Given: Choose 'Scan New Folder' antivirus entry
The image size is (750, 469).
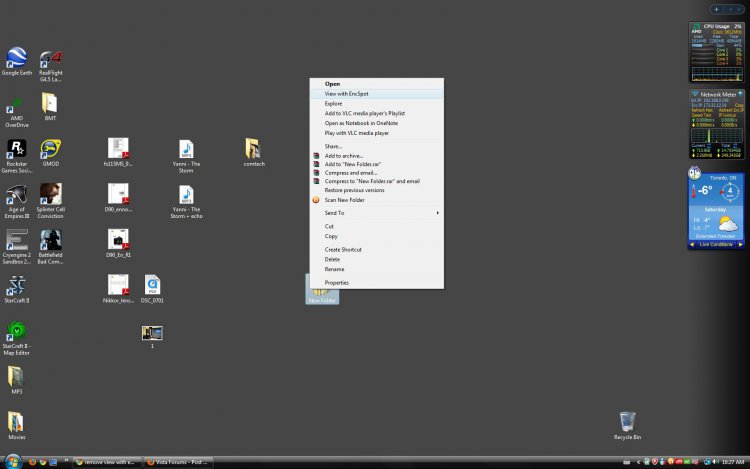Looking at the screenshot, I should [x=377, y=200].
